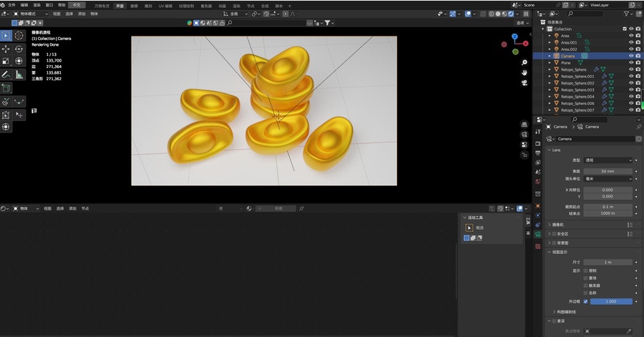Switch to the UV 编辑 workspace tab
Viewport: 644px width, 337px height.
165,6
